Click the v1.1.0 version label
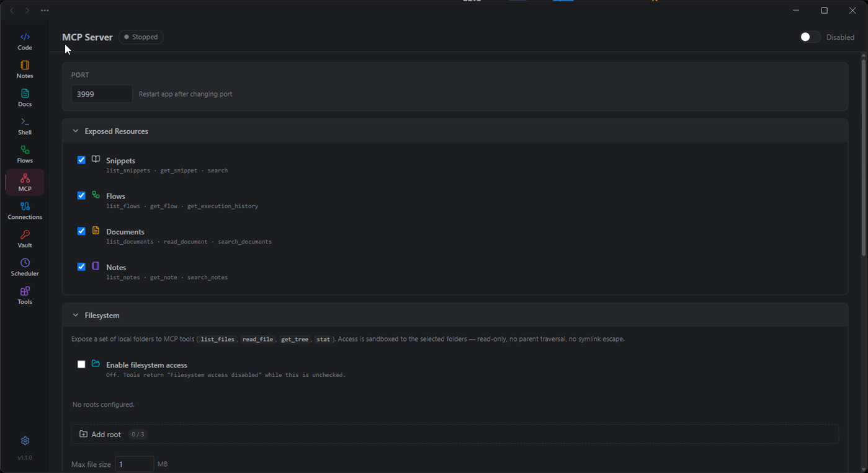This screenshot has height=473, width=868. 25,458
